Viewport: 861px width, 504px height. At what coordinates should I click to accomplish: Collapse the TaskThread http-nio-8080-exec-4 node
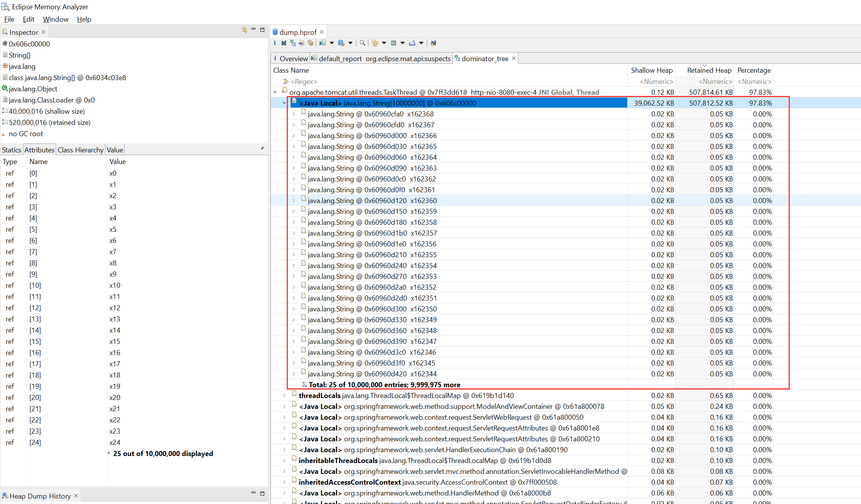[x=275, y=92]
